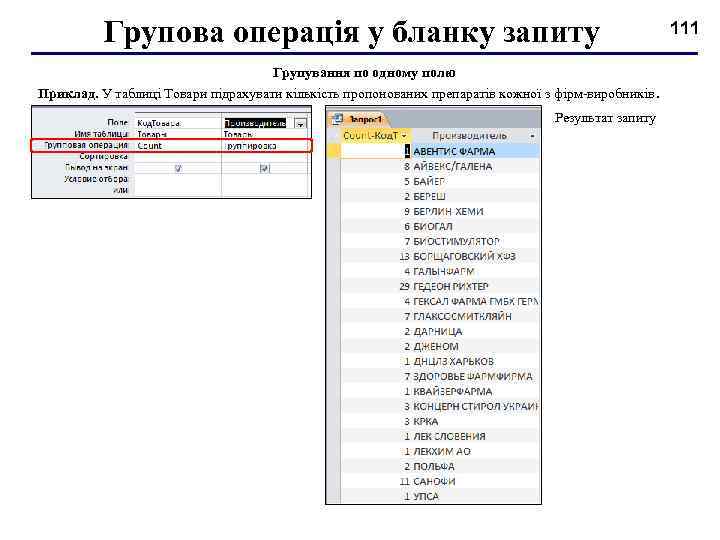Select the row АВЕНТИС ФАРМА
Image resolution: width=720 pixels, height=540 pixels.
440,151
